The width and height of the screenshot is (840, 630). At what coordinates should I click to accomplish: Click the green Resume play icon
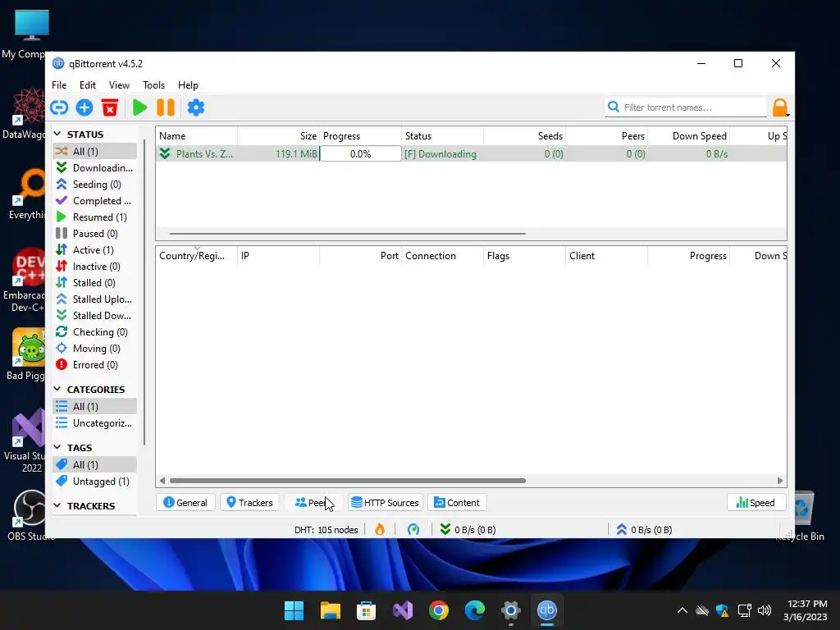(x=139, y=107)
